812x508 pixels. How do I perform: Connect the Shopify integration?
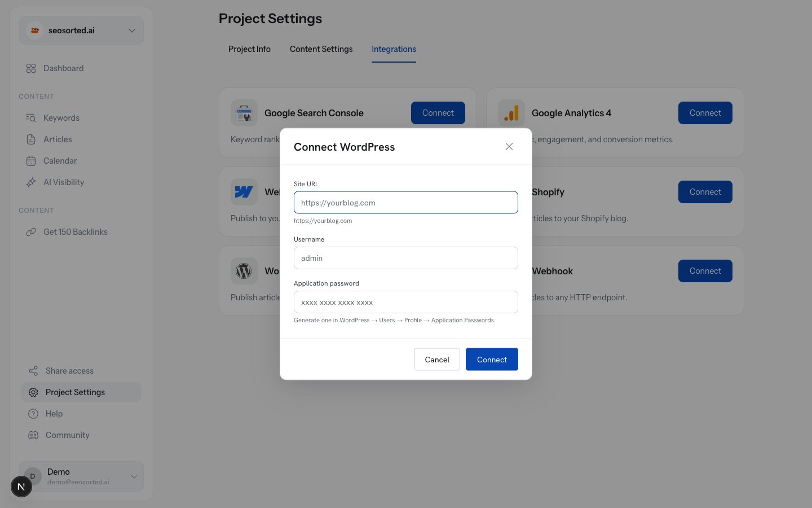[705, 192]
